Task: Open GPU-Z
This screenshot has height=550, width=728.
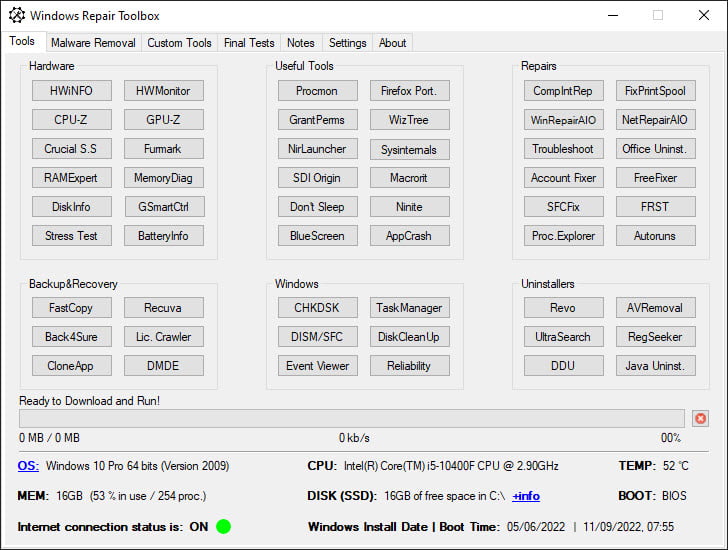Action: pyautogui.click(x=163, y=120)
